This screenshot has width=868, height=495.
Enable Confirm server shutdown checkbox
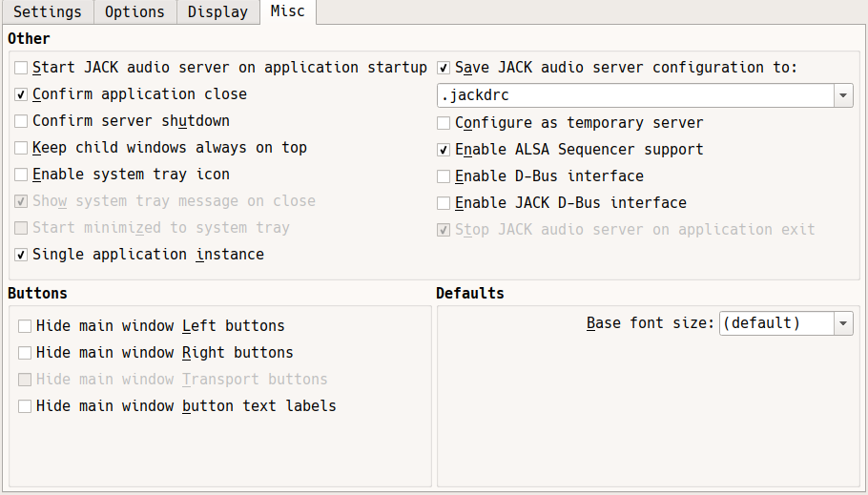pos(22,121)
